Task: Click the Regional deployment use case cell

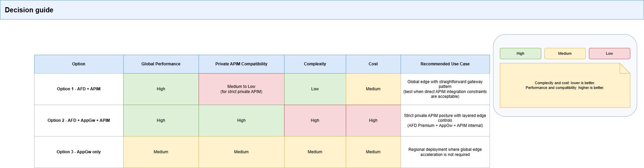Action: [445, 152]
